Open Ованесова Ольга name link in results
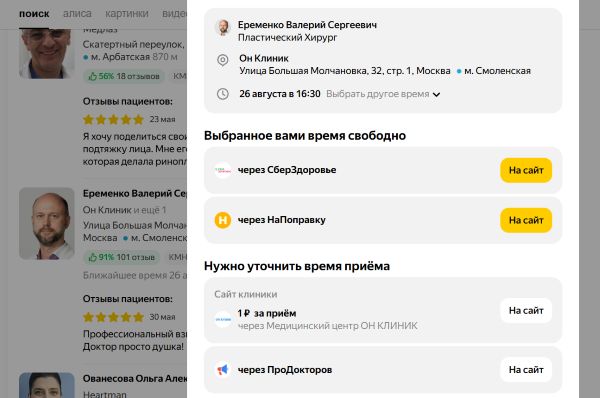600x398 pixels. 135,378
